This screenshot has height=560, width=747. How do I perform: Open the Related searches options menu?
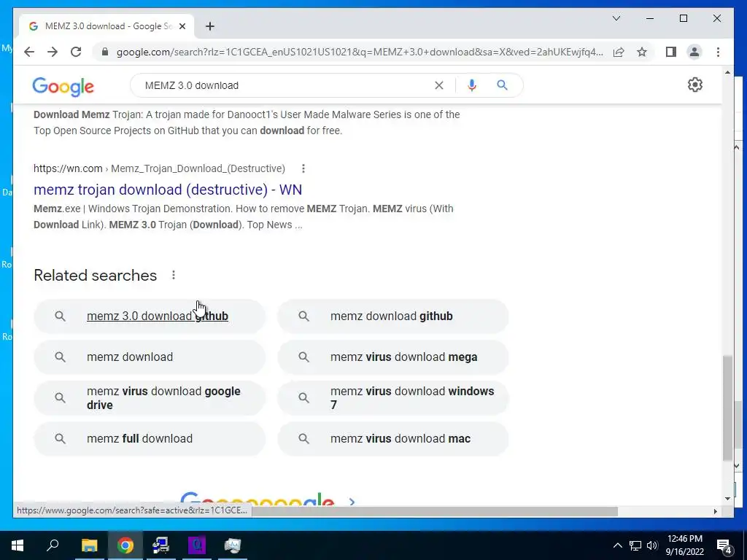[174, 275]
